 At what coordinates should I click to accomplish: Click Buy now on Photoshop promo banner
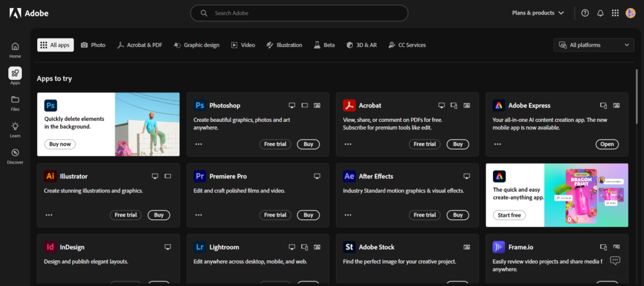coord(60,144)
